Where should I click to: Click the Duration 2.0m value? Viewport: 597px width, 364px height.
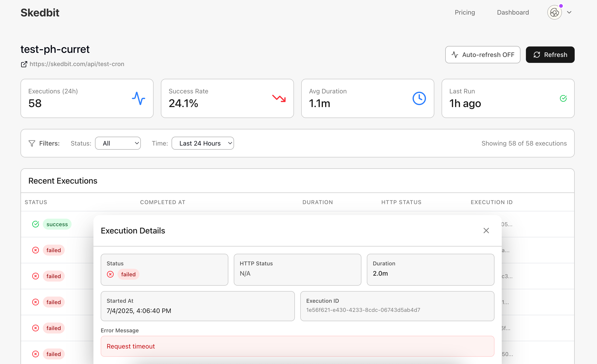coord(380,273)
